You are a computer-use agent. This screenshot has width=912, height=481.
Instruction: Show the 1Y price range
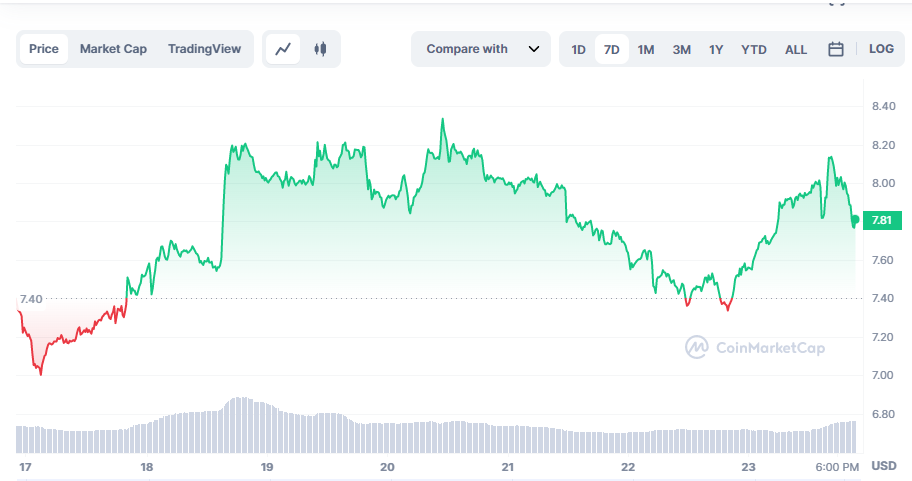click(x=716, y=49)
